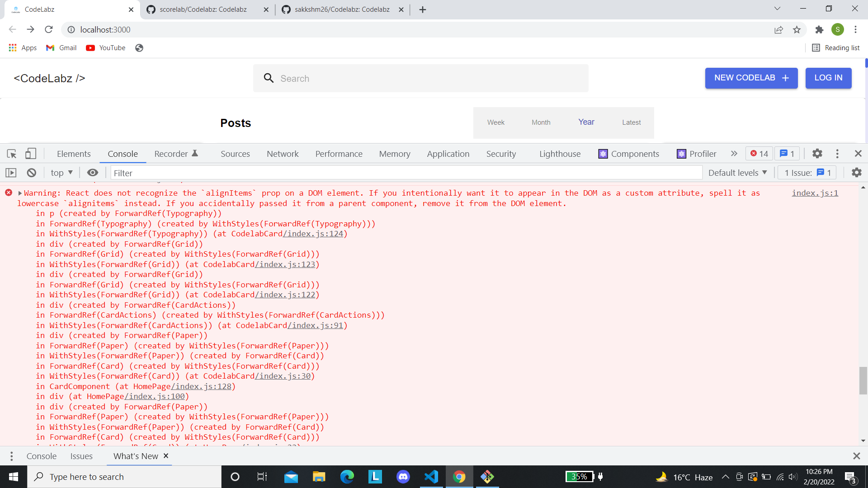Click inside the Search posts field

420,78
